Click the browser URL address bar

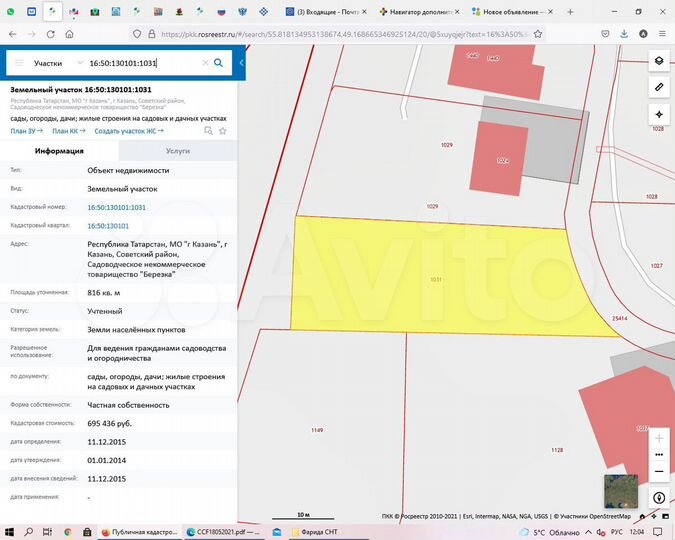(342, 34)
